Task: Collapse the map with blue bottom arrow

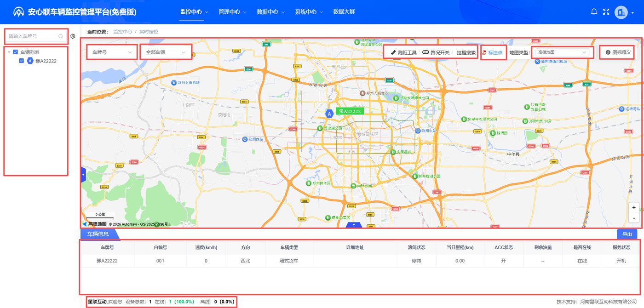Action: [x=354, y=225]
